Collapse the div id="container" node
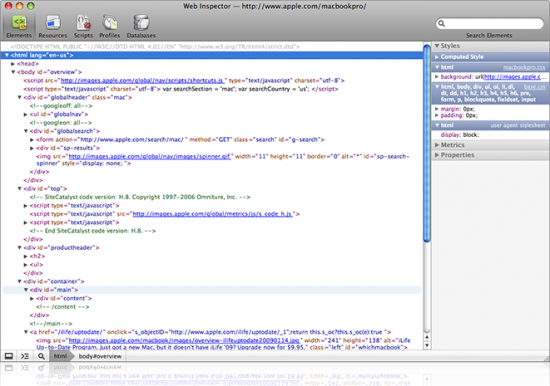 (x=19, y=281)
